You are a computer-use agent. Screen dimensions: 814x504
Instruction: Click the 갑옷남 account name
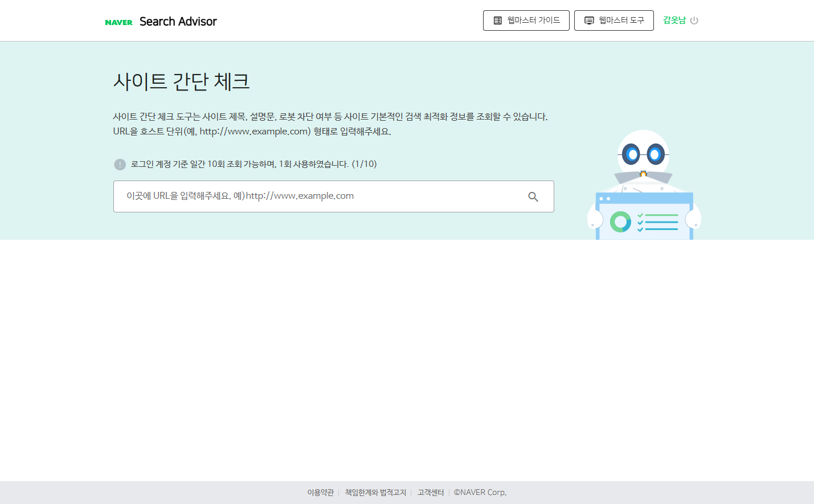[x=674, y=21]
